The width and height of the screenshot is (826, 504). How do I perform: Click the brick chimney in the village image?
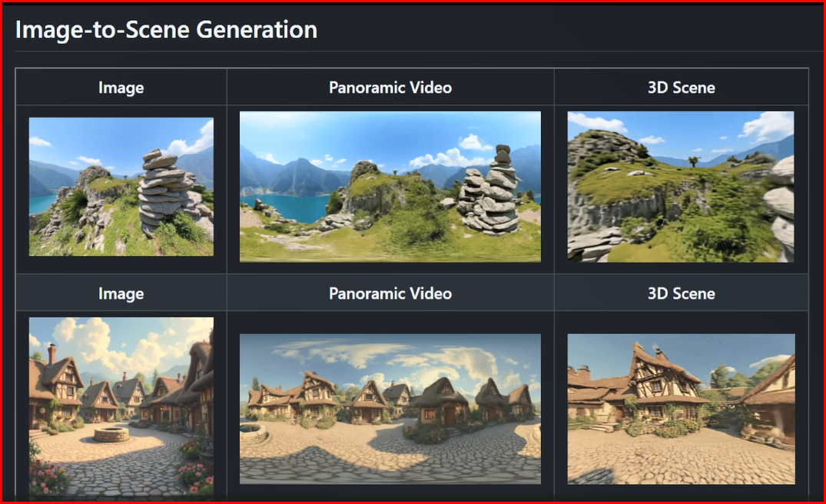click(x=51, y=353)
